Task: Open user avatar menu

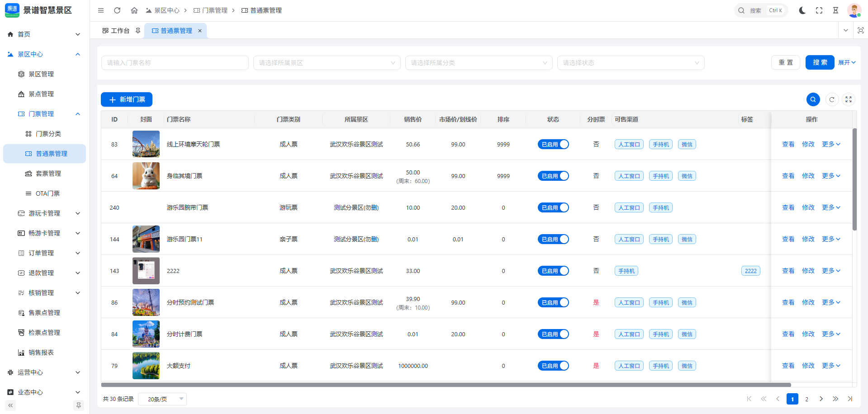Action: (x=854, y=10)
